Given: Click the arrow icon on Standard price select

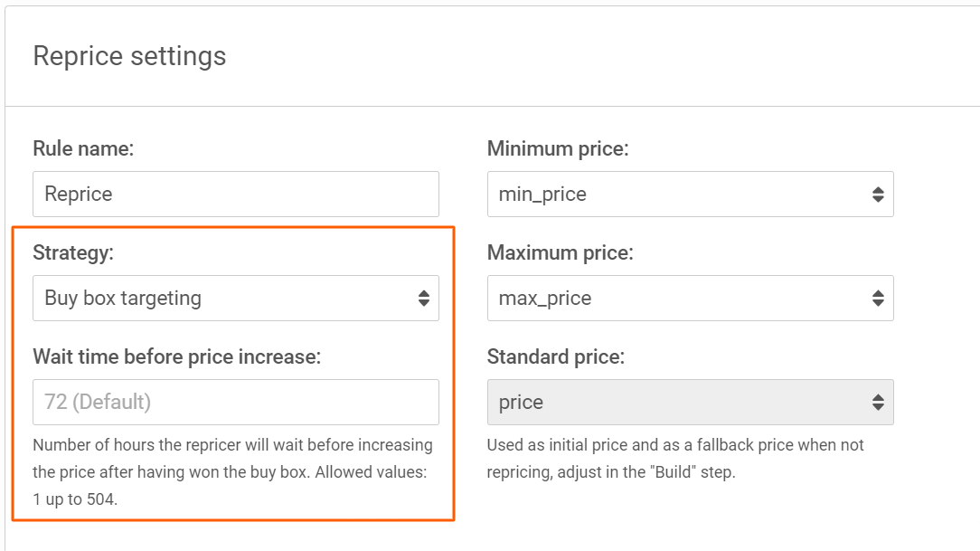Looking at the screenshot, I should point(877,402).
